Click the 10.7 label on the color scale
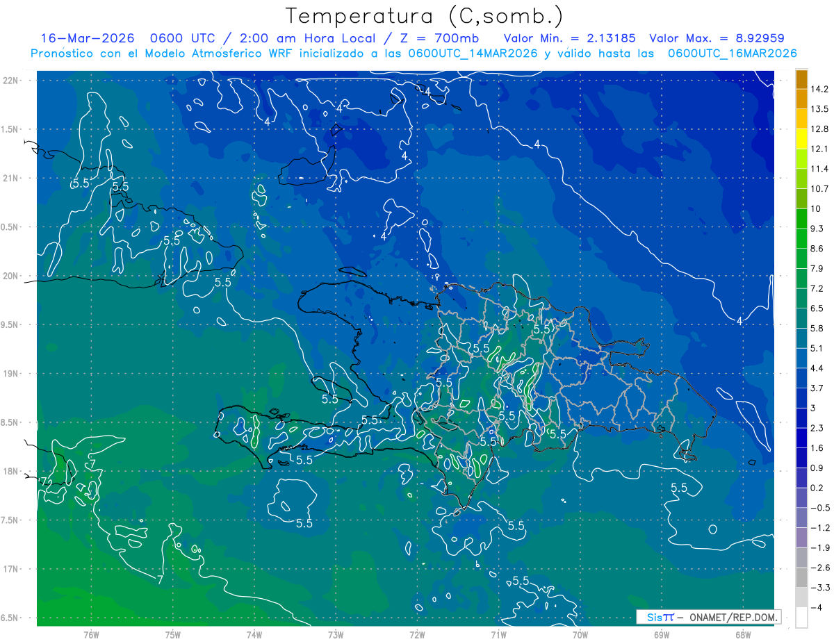 819,188
